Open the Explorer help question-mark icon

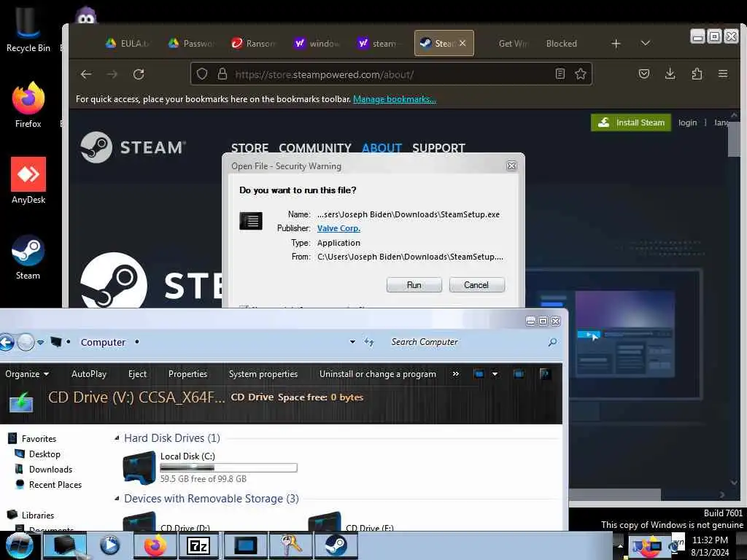pos(545,374)
